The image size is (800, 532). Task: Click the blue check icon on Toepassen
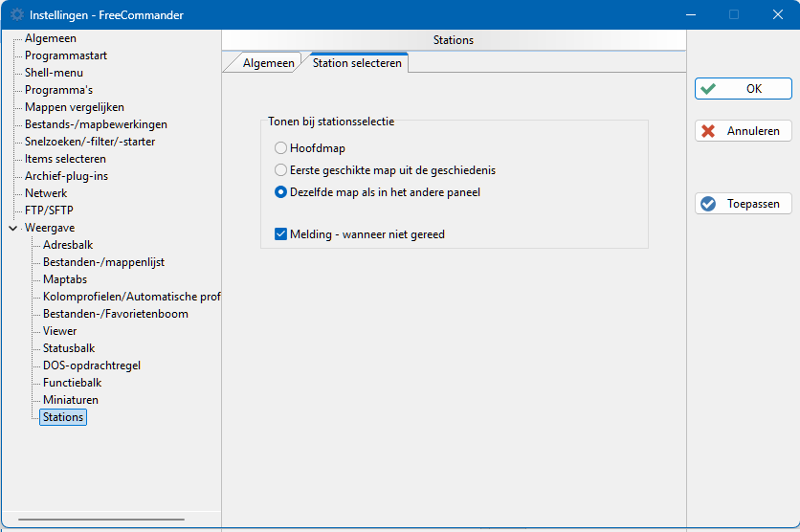[x=707, y=204]
